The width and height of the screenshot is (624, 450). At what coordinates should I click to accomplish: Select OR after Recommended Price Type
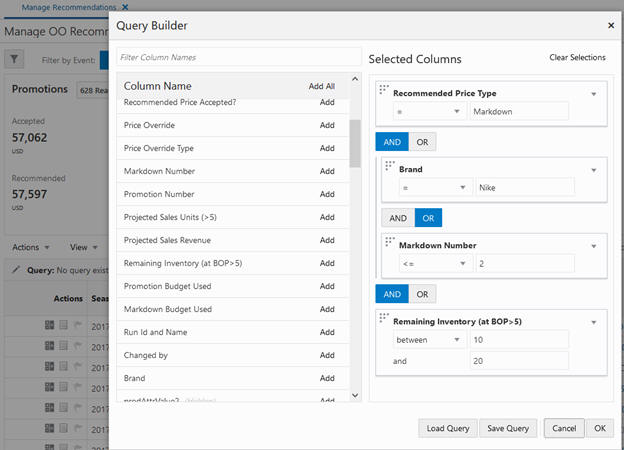422,142
